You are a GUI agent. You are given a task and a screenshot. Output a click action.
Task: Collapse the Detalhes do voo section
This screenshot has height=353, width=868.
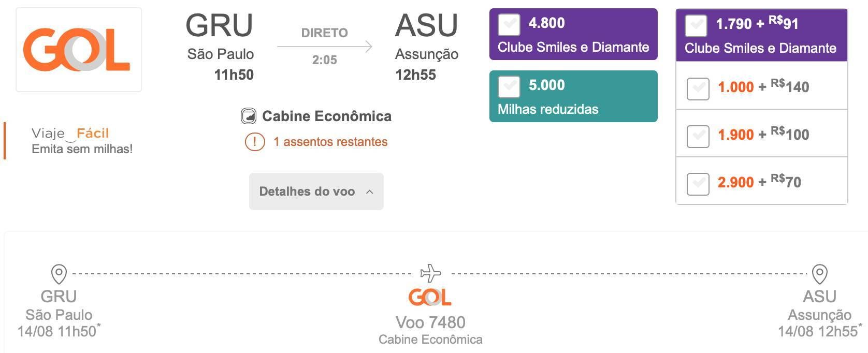[x=316, y=192]
